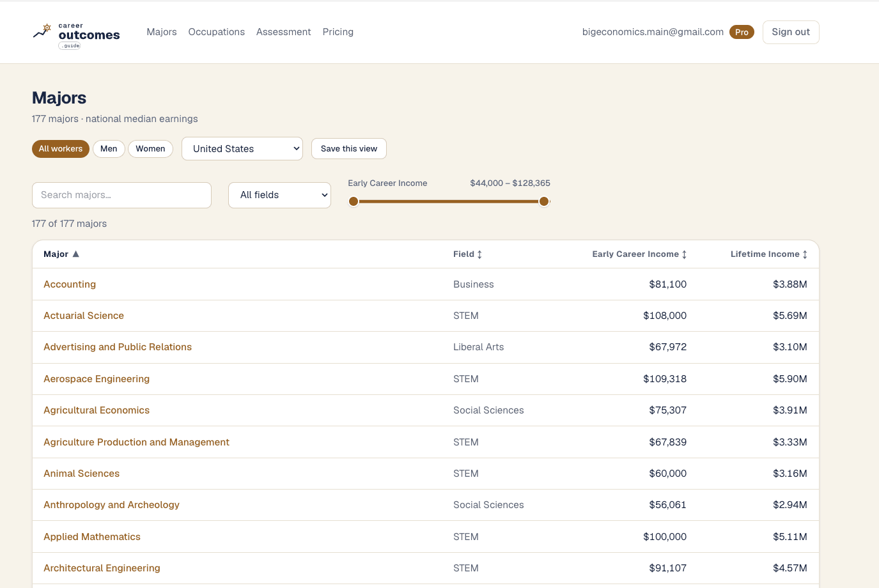Viewport: 879px width, 588px height.
Task: Open the Architectural Engineering major
Action: (x=102, y=568)
